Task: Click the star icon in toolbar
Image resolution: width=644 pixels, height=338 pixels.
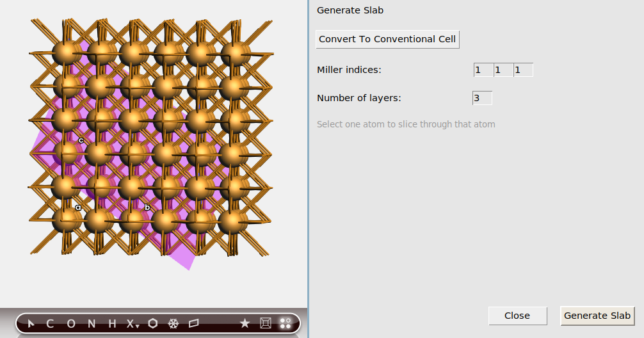Action: click(x=245, y=324)
